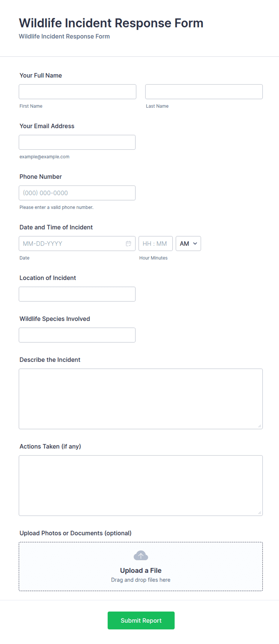Select the Location of Incident field
Image resolution: width=279 pixels, height=644 pixels.
point(77,294)
